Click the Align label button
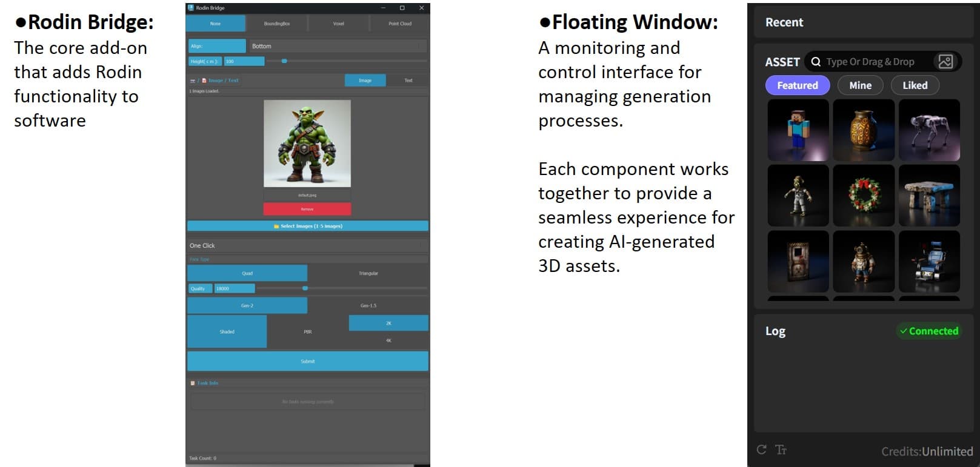 217,46
